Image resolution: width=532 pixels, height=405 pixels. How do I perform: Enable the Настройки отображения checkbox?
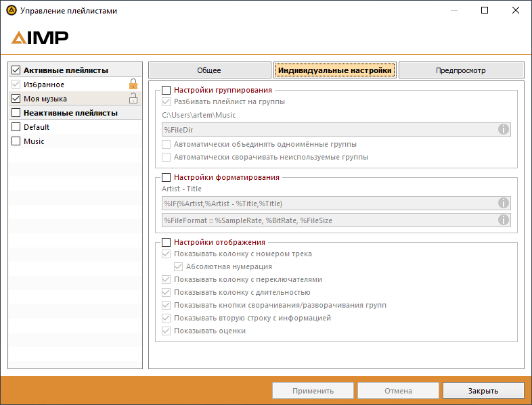tap(167, 242)
